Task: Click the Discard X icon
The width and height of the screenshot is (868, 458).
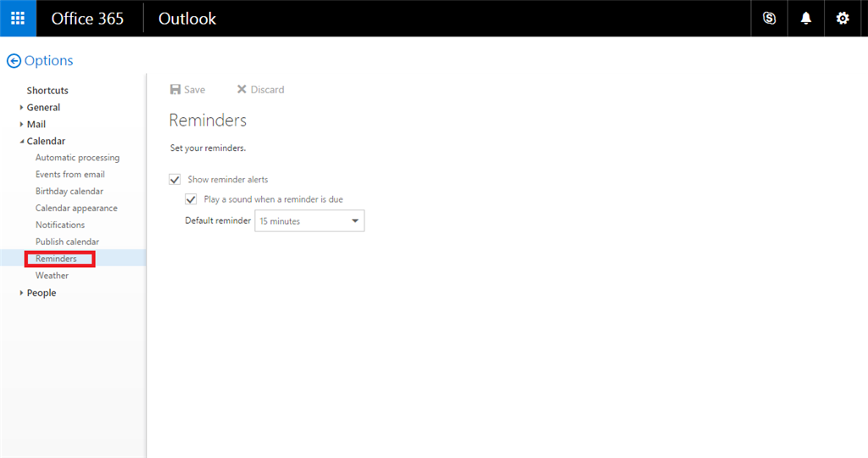Action: click(x=242, y=89)
